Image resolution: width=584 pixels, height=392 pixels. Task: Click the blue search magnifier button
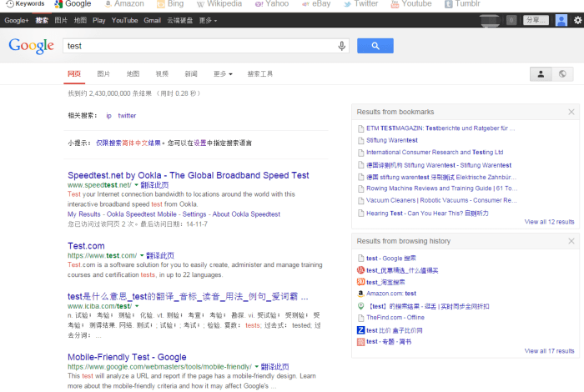coord(375,46)
